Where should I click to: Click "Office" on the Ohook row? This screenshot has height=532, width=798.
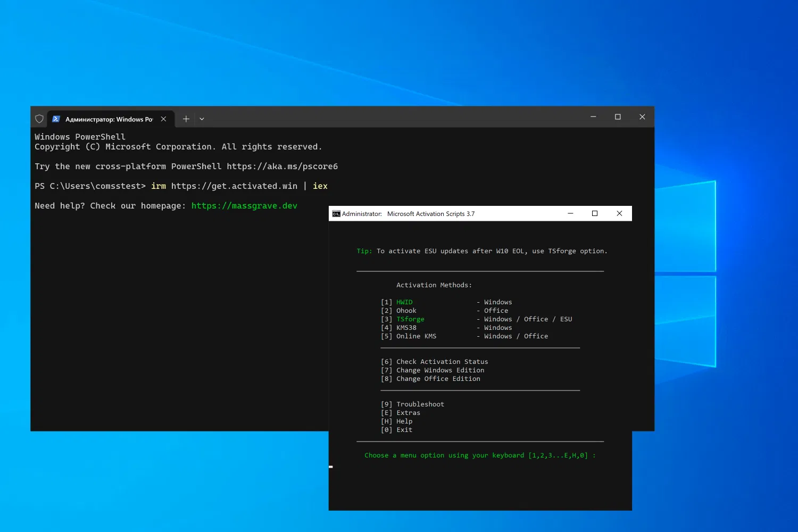(x=496, y=311)
